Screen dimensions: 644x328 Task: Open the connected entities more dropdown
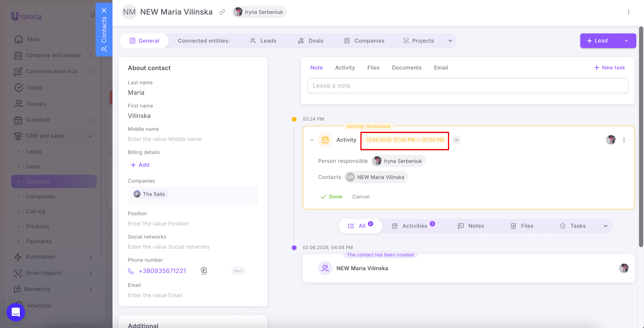pyautogui.click(x=450, y=41)
